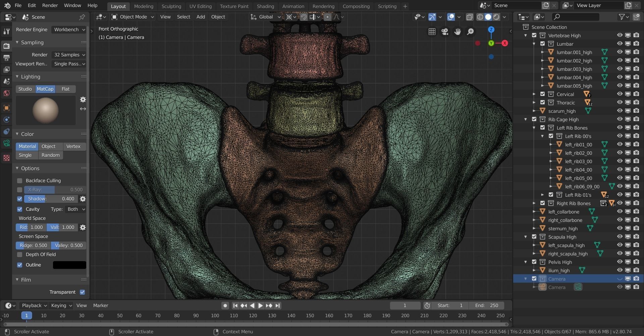This screenshot has height=336, width=644.
Task: Exclude Pelvis High collection checkbox
Action: [x=534, y=262]
